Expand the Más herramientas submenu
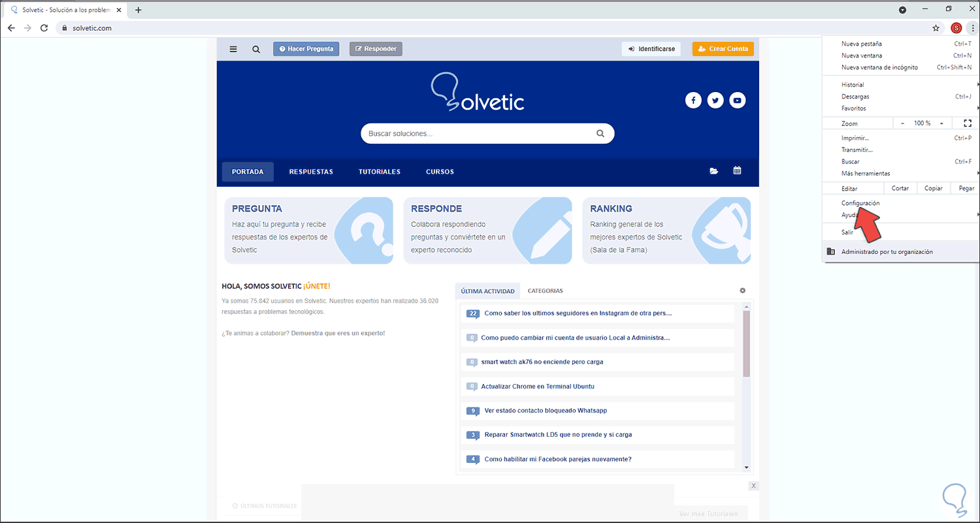Viewport: 980px width, 523px height. point(901,174)
